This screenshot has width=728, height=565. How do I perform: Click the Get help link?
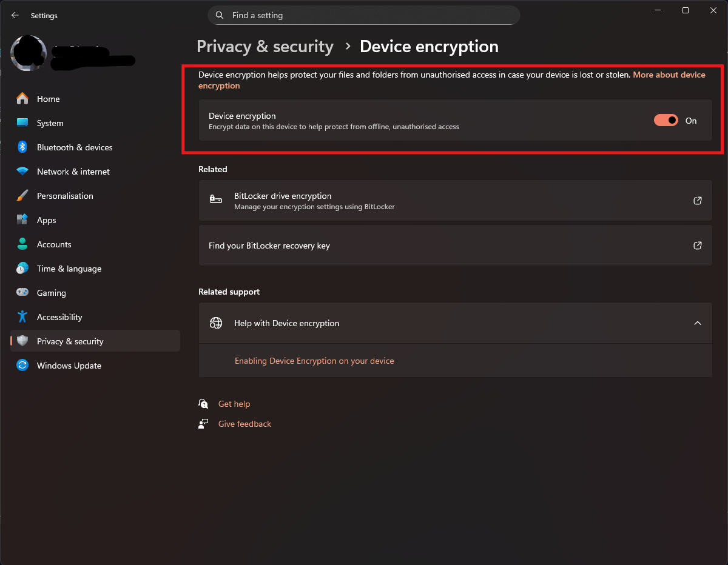[x=234, y=404]
